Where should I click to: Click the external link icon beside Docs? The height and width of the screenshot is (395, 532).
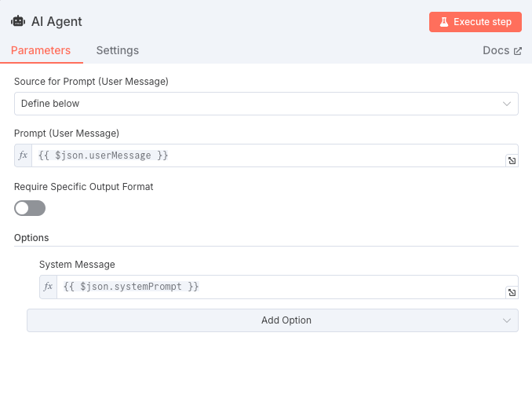pos(517,51)
